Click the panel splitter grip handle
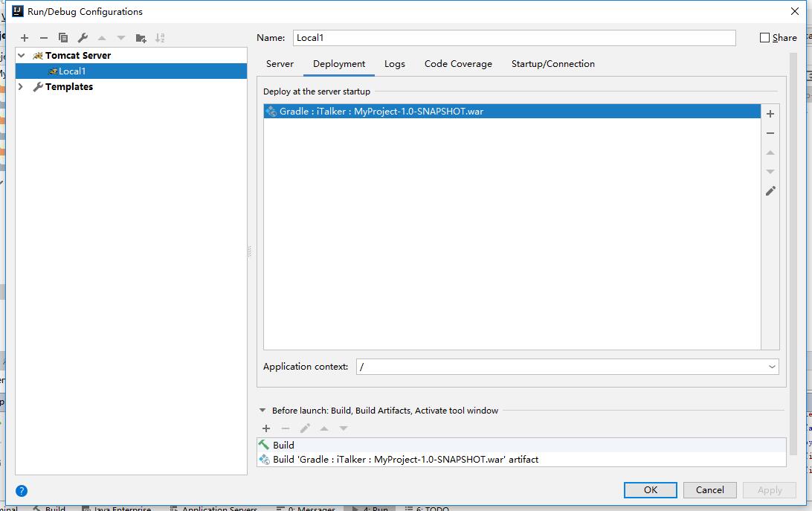 tap(249, 252)
